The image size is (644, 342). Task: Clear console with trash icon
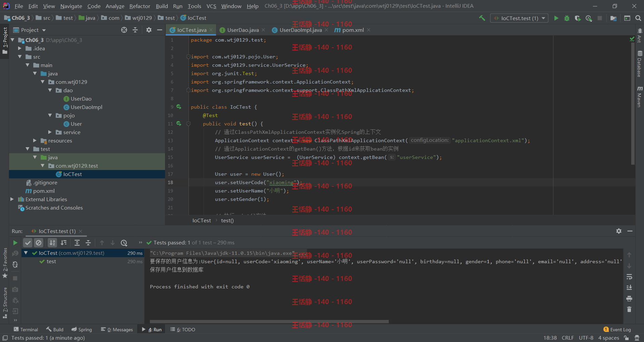coord(629,309)
